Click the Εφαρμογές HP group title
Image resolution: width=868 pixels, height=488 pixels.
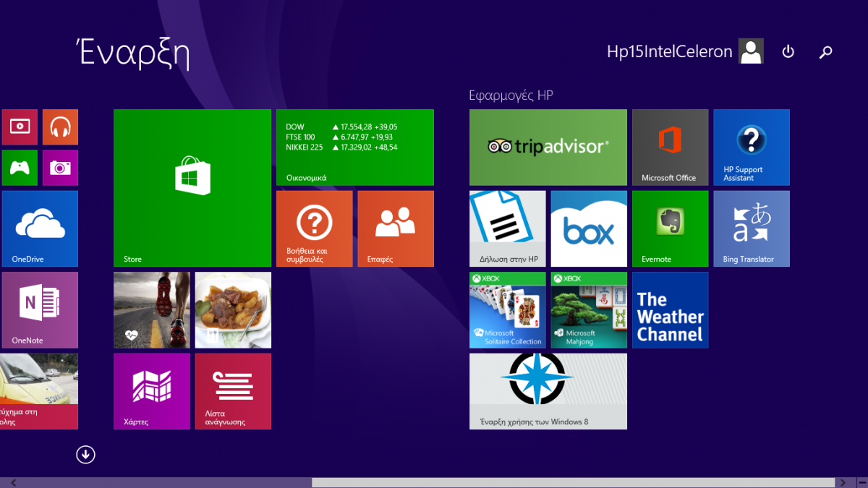[x=511, y=95]
